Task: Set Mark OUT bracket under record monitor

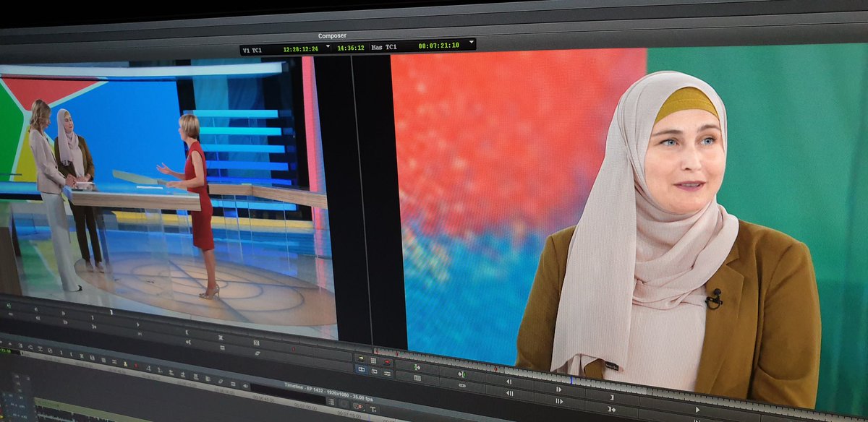Action: tap(612, 397)
